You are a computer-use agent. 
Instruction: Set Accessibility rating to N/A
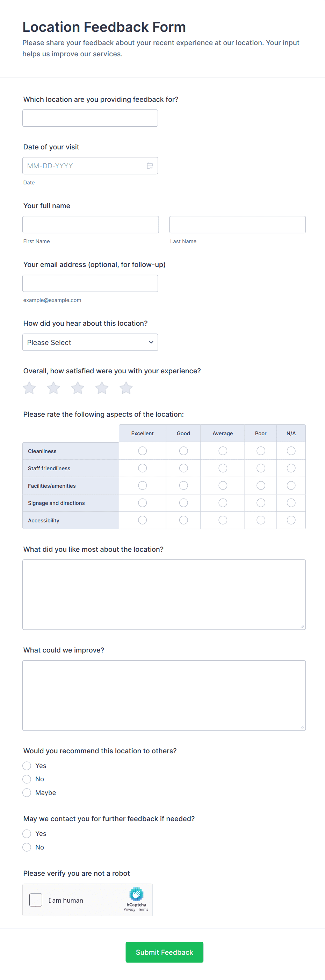[291, 520]
